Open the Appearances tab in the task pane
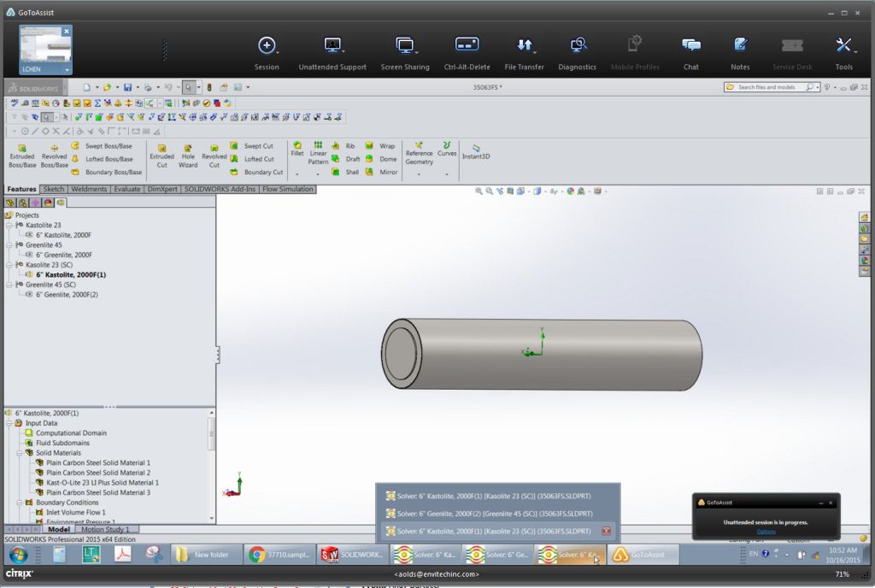 coord(865,260)
